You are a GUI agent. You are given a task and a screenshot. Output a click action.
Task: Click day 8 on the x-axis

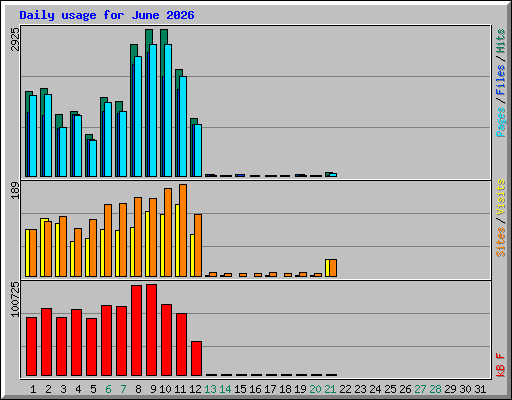click(138, 389)
